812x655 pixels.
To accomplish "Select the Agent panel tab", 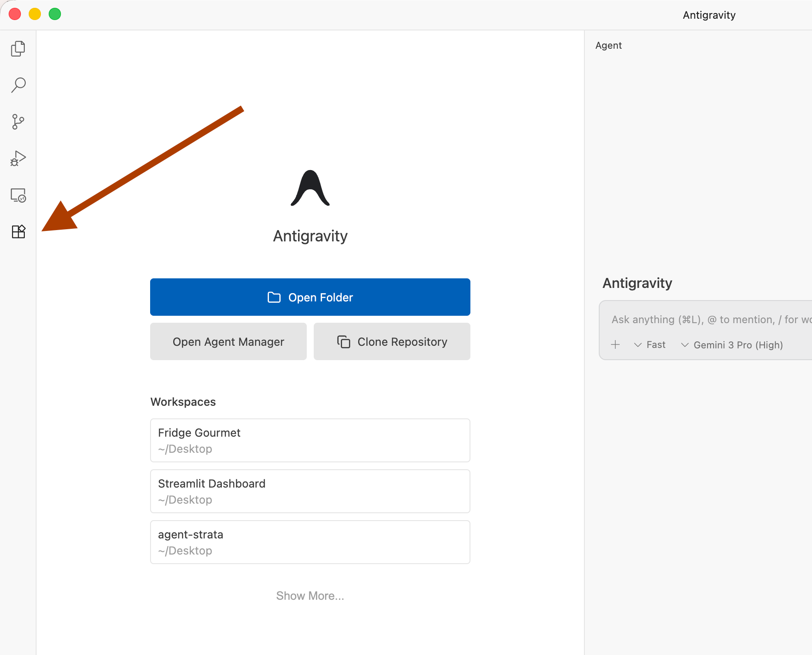I will [x=608, y=45].
